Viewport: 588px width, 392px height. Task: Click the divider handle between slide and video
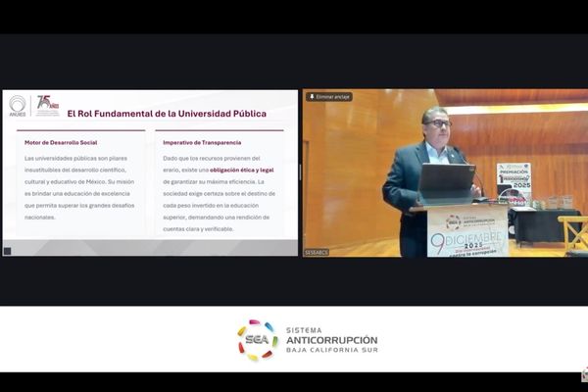[x=300, y=172]
